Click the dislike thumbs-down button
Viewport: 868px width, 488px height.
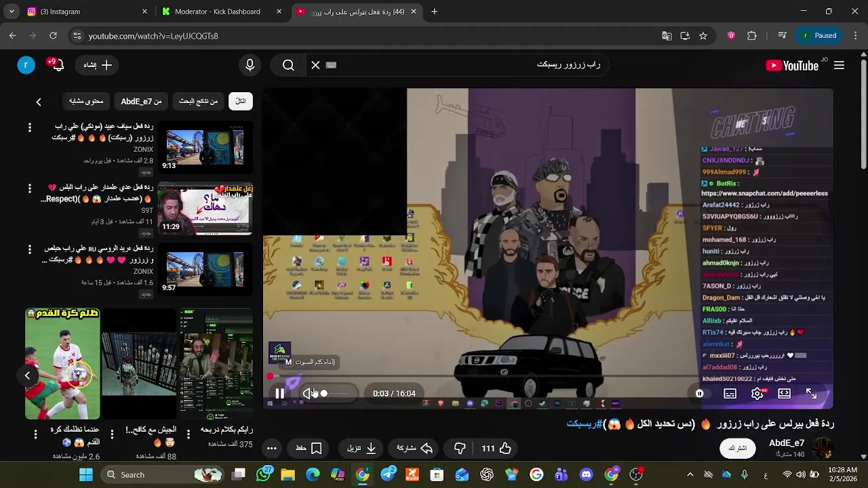click(460, 448)
